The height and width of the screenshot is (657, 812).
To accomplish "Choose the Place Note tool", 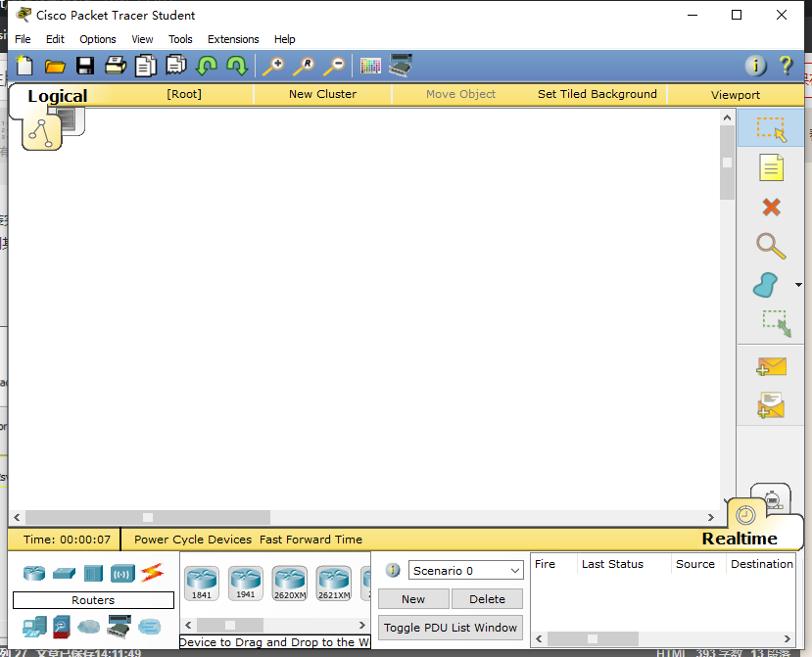I will pos(771,167).
